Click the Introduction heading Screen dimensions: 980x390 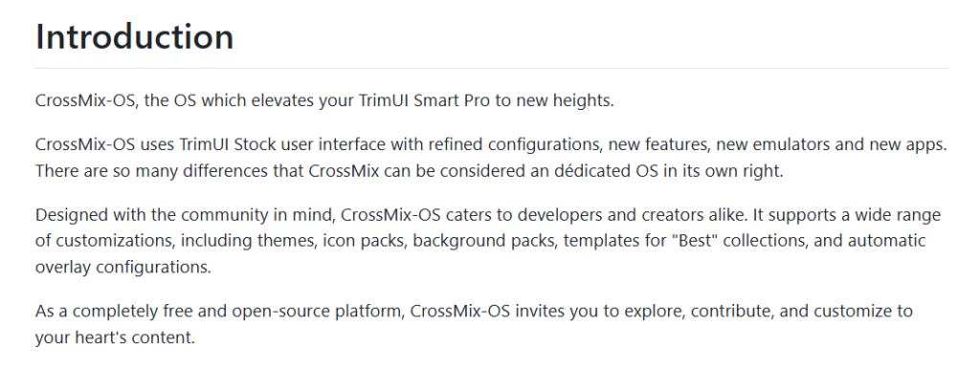tap(134, 36)
